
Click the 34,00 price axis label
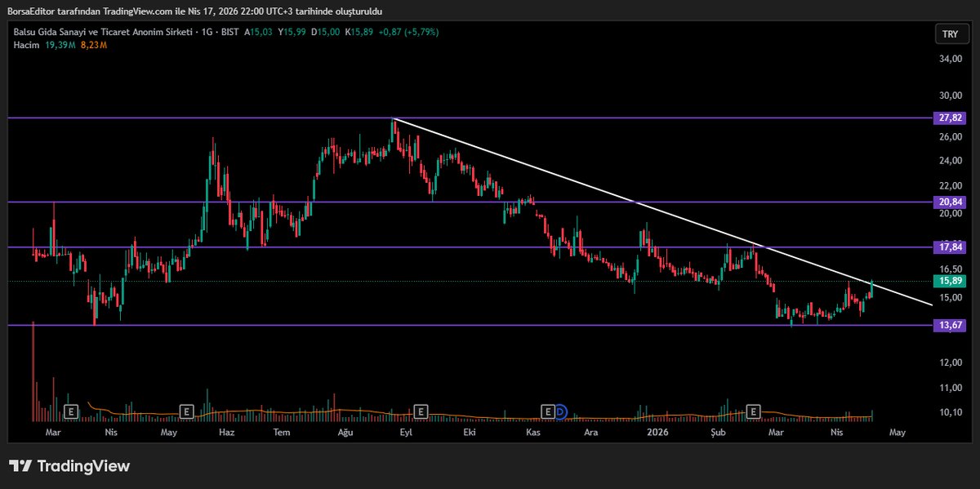coord(951,59)
